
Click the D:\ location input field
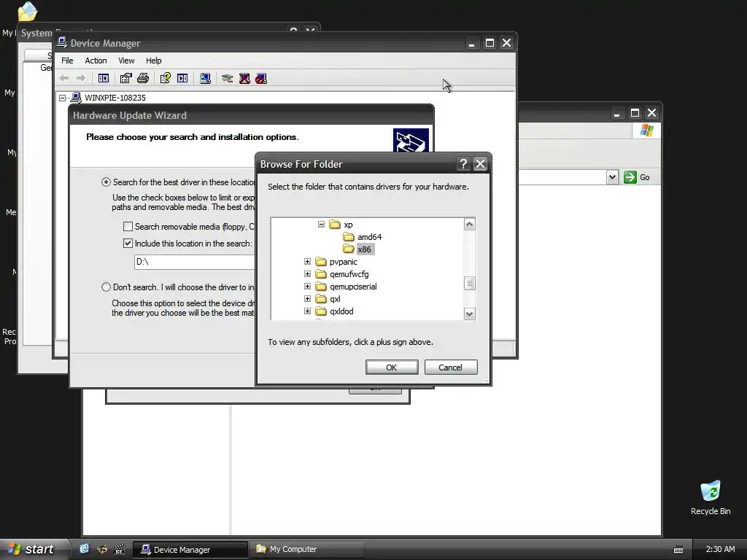(196, 262)
